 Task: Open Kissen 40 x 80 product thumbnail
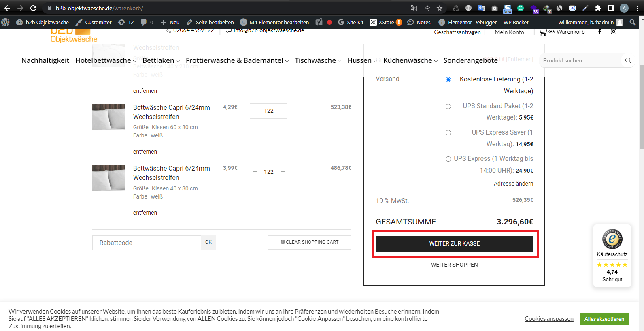tap(108, 178)
